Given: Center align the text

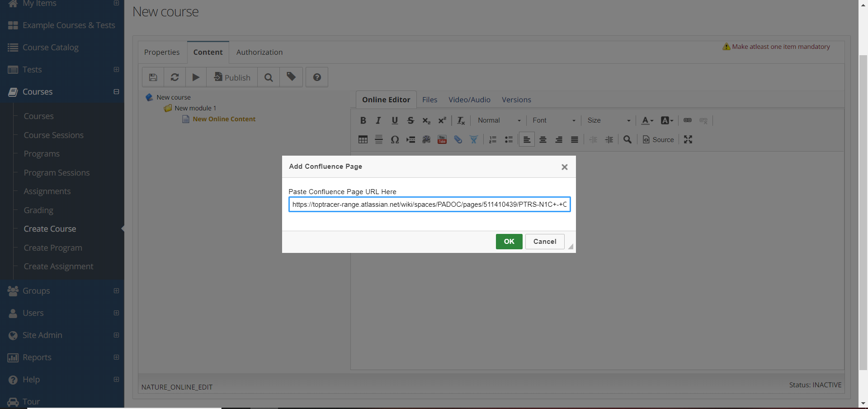Looking at the screenshot, I should tap(543, 139).
